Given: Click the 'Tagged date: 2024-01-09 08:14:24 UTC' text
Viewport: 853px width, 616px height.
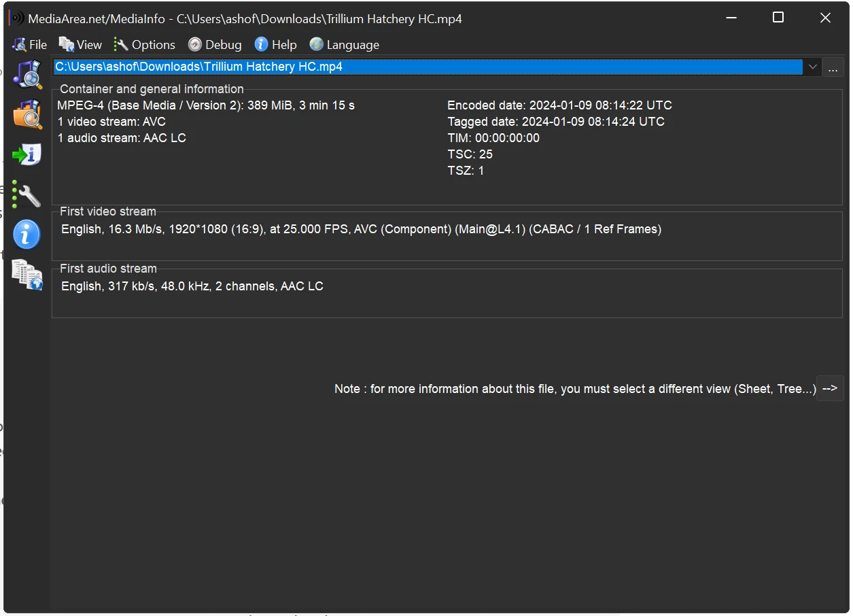Looking at the screenshot, I should pyautogui.click(x=556, y=122).
